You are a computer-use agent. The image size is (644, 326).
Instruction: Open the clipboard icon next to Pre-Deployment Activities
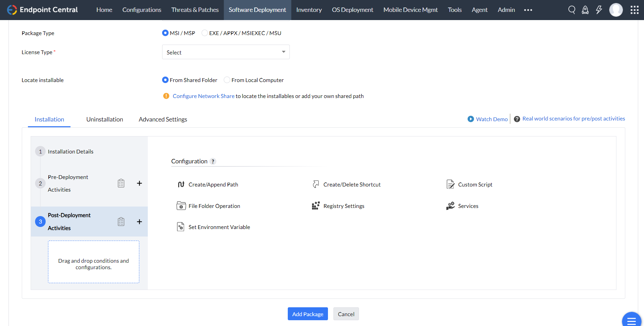[121, 183]
